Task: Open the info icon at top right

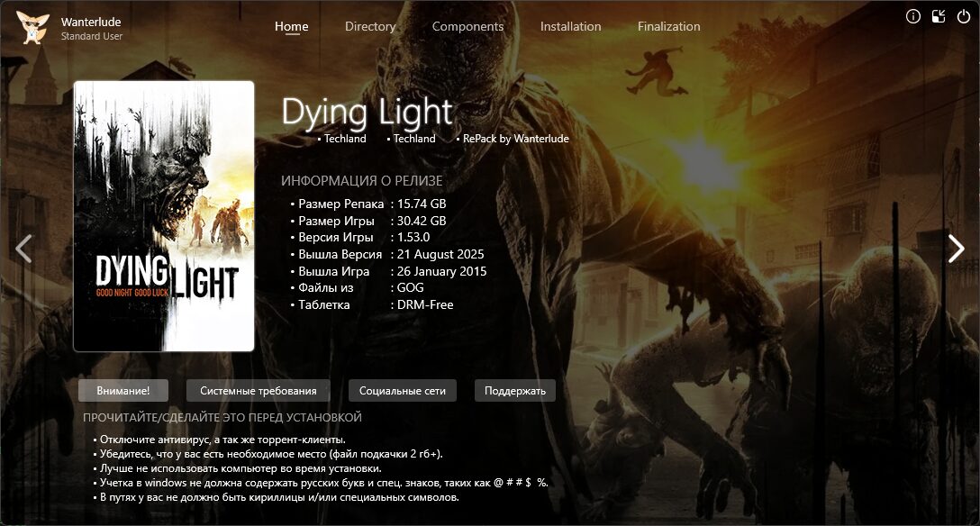Action: [x=913, y=16]
